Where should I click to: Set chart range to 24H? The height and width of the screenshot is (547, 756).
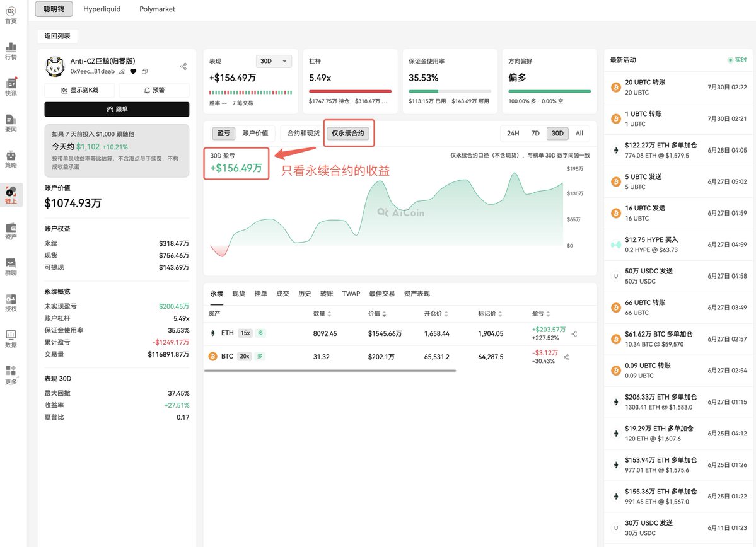pyautogui.click(x=513, y=133)
